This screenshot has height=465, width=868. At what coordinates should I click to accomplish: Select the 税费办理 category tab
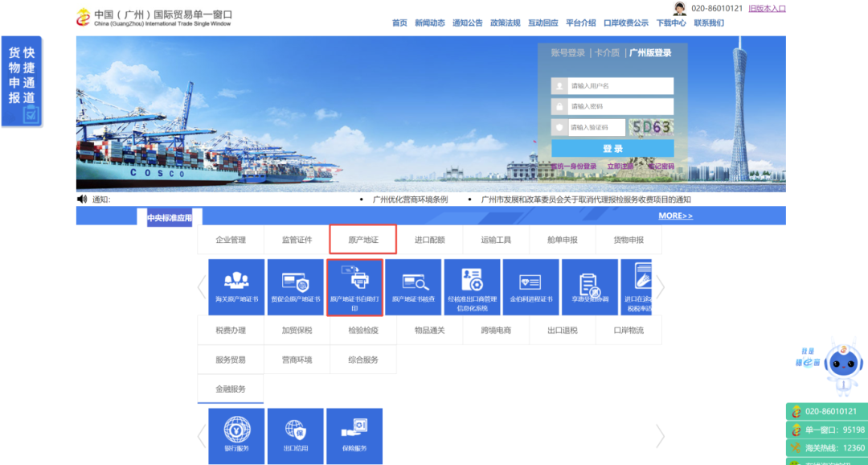coord(231,331)
